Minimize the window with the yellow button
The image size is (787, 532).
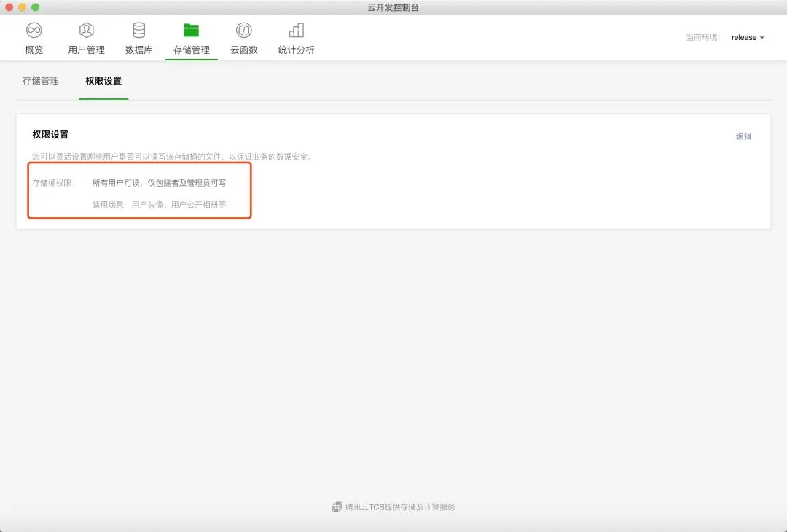[22, 7]
